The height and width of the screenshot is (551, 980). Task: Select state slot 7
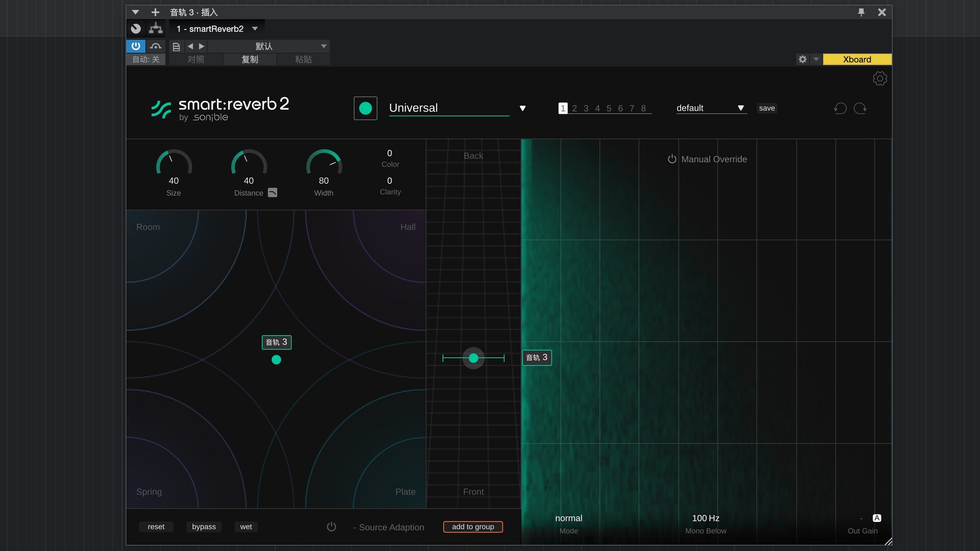pos(632,108)
